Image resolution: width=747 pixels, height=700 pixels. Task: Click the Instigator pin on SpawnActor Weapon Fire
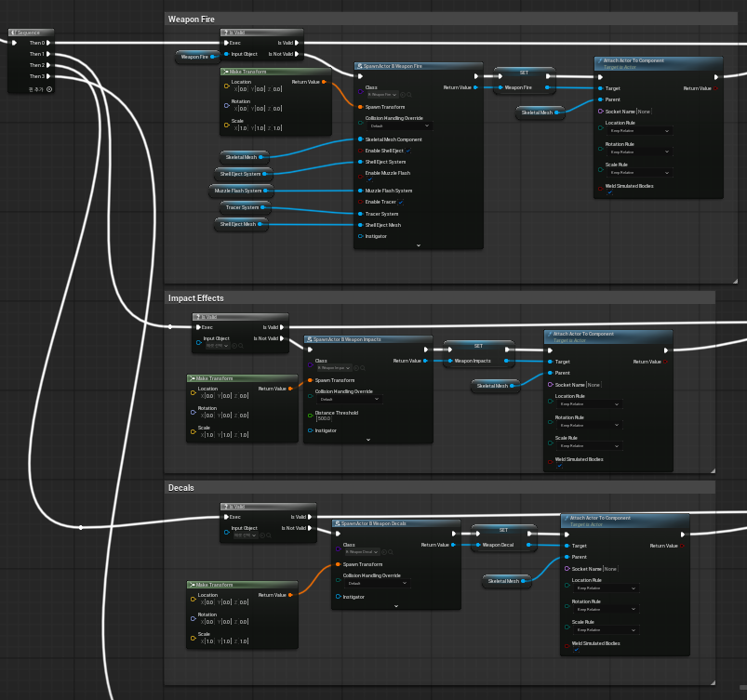tap(360, 236)
